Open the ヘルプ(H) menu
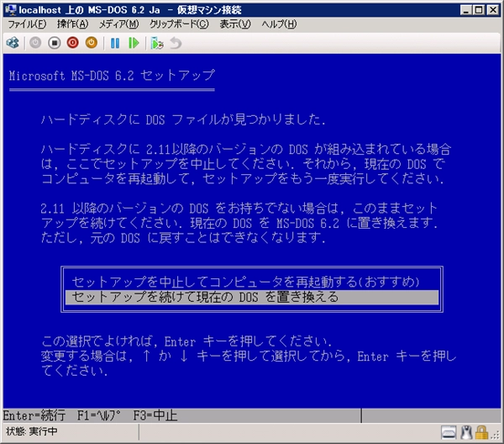The height and width of the screenshot is (444, 504). click(x=279, y=24)
